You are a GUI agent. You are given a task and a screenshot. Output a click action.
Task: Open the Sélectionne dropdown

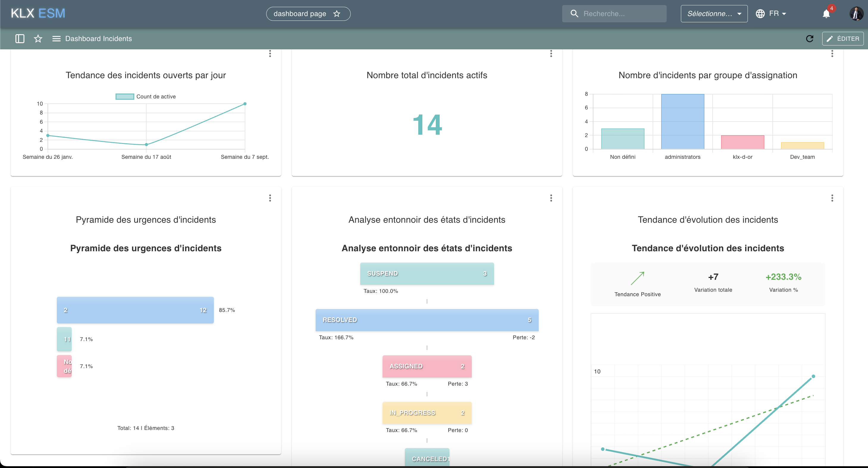pos(714,13)
